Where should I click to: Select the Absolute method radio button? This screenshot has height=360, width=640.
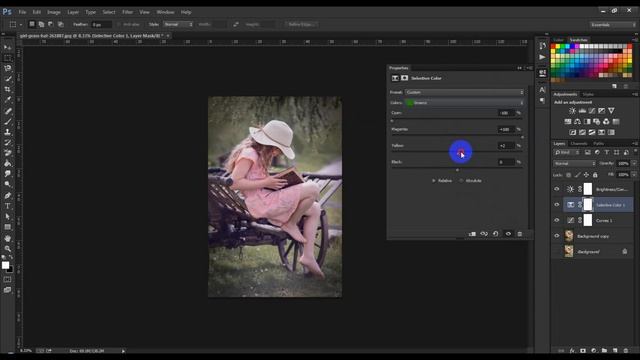point(462,180)
